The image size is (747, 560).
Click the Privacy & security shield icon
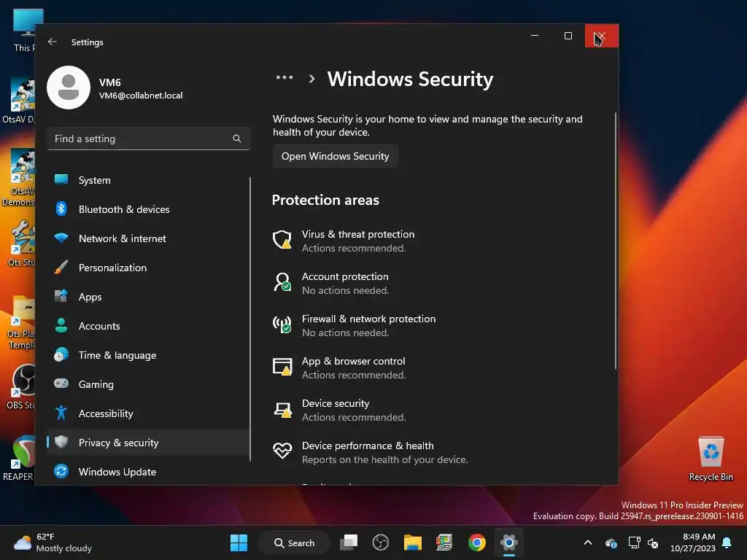point(61,442)
